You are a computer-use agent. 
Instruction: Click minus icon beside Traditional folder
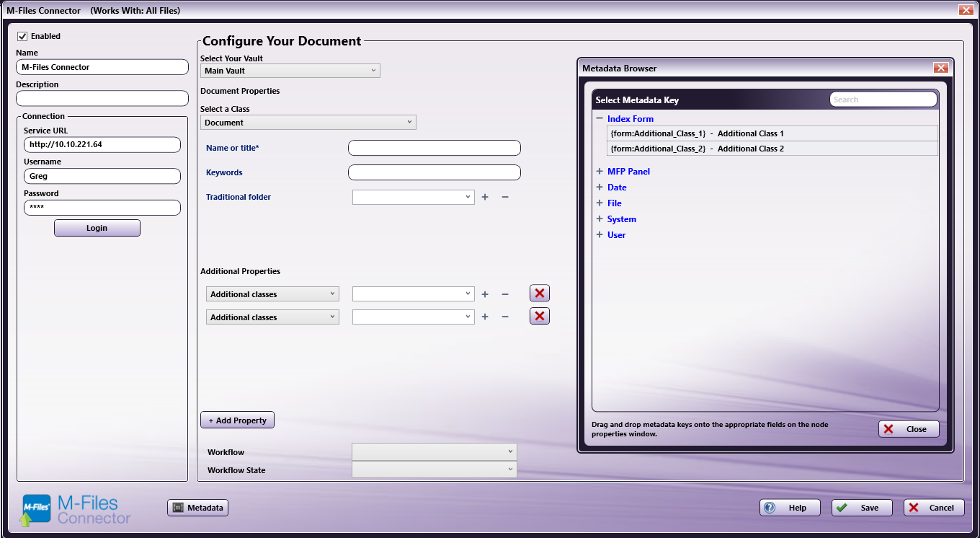coord(505,197)
